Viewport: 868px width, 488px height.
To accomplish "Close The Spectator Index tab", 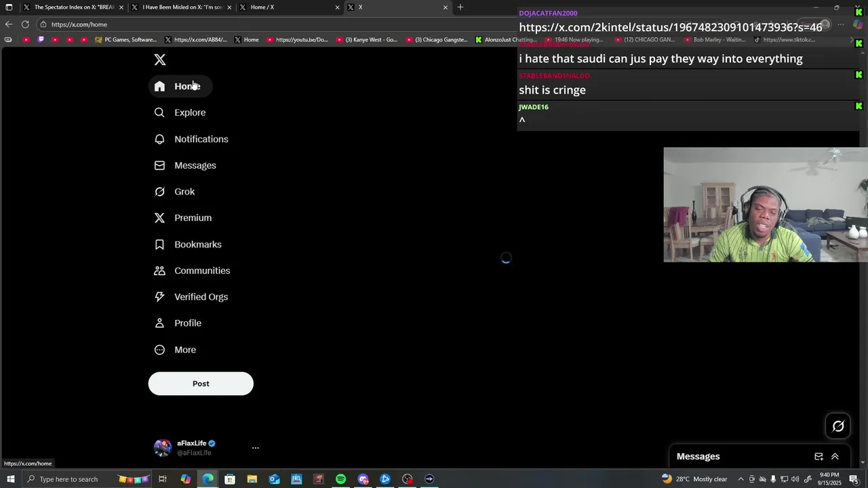I will pos(121,7).
